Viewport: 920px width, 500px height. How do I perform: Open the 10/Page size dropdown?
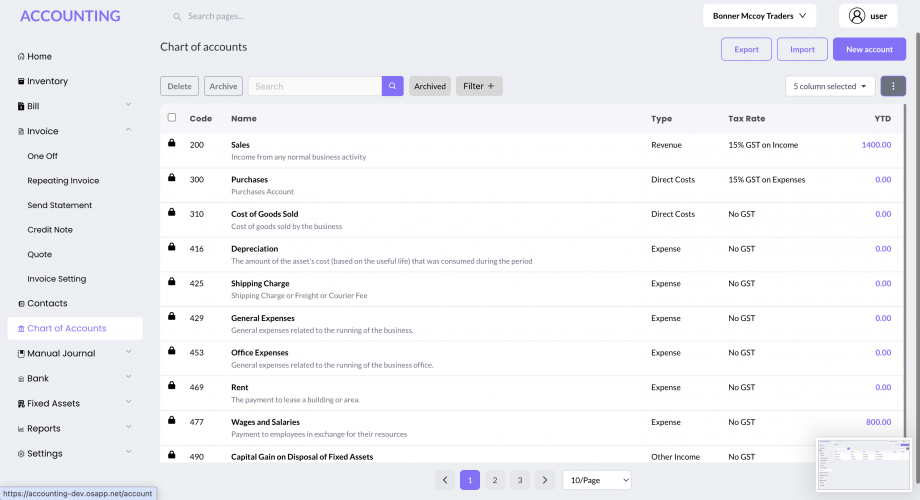pyautogui.click(x=597, y=480)
